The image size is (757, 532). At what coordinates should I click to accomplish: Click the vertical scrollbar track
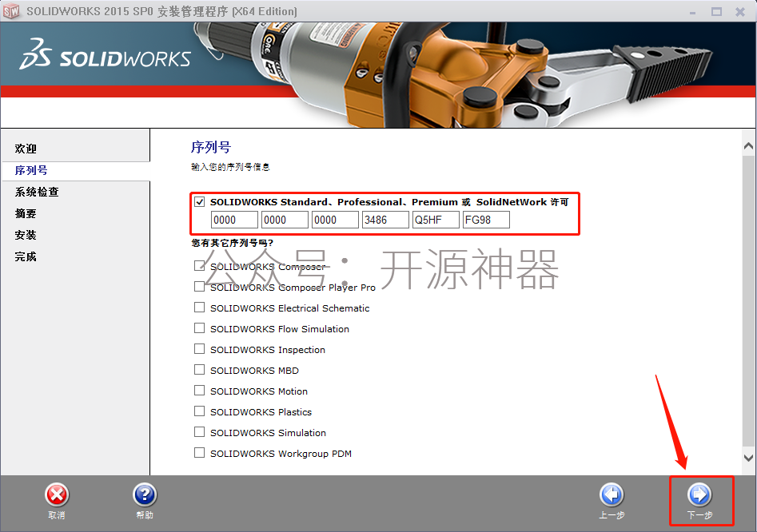point(748,301)
